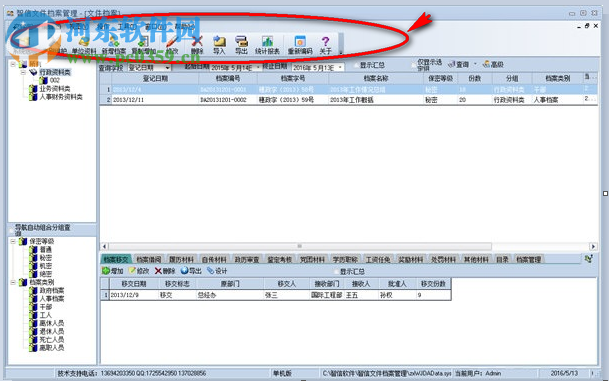Click the small icon at grid header right end
The image size is (609, 381).
tap(587, 77)
